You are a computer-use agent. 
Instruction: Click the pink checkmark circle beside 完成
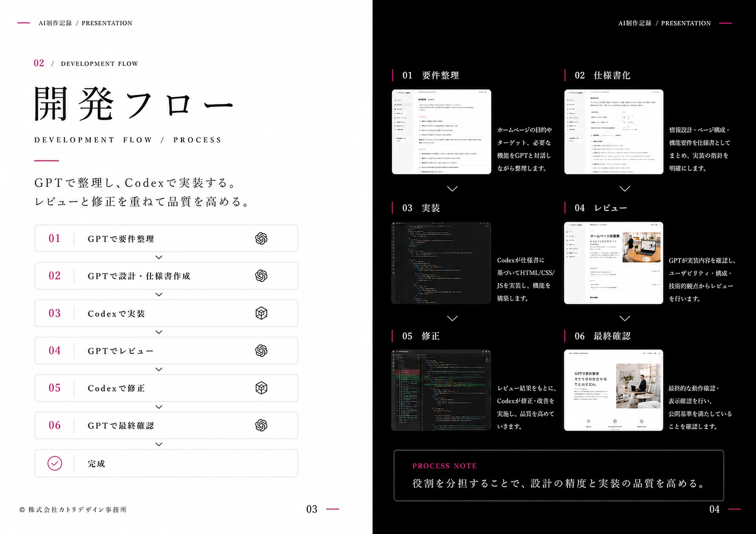(55, 463)
